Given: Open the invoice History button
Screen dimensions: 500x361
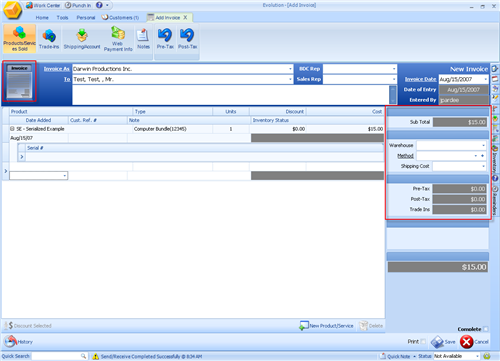Looking at the screenshot, I should click(x=18, y=342).
